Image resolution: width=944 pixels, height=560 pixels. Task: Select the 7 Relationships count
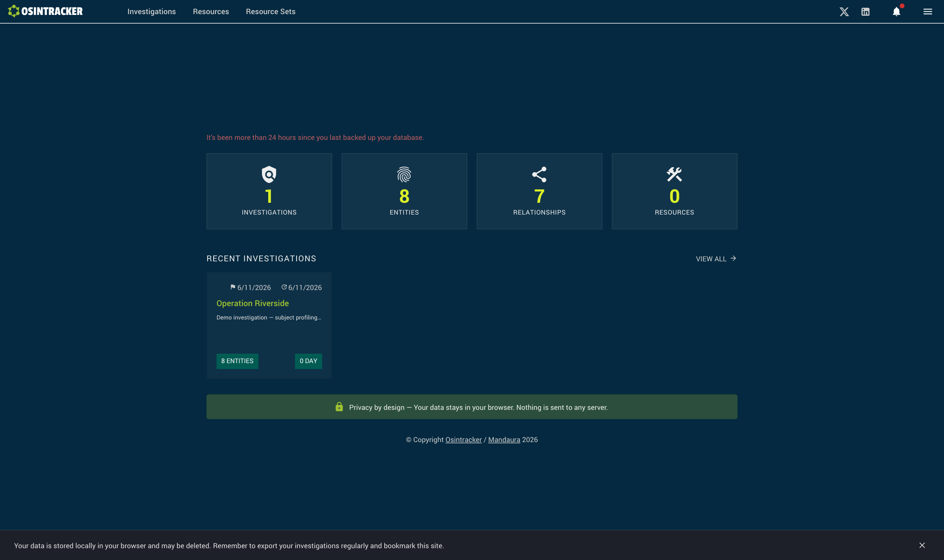(539, 196)
